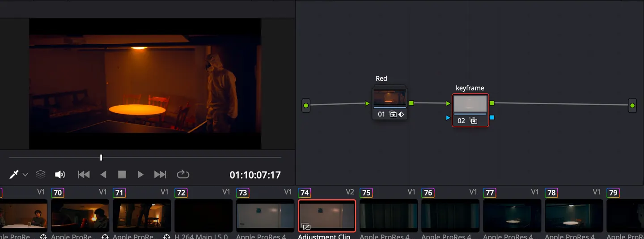Open the dropdown arrow beside the eyedropper

[25, 175]
